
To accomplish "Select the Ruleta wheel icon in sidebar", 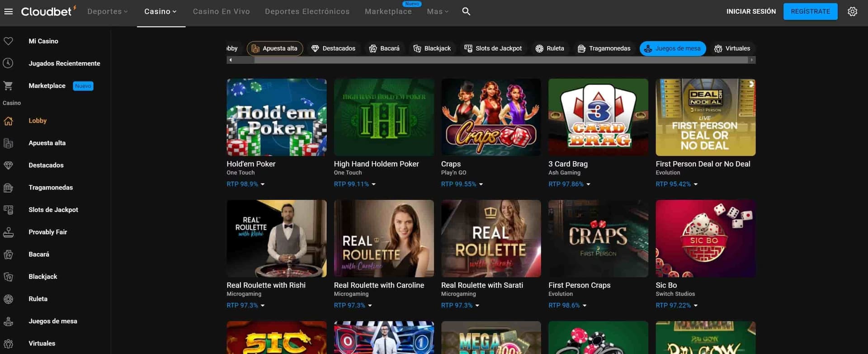I will click(x=8, y=299).
